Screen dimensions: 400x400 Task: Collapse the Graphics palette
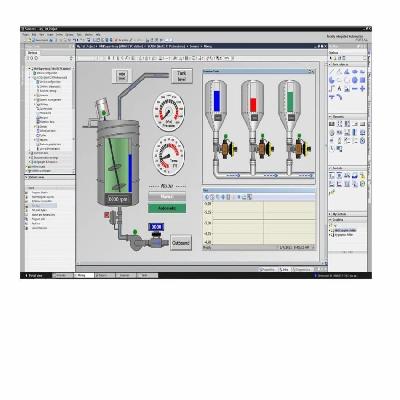point(330,220)
